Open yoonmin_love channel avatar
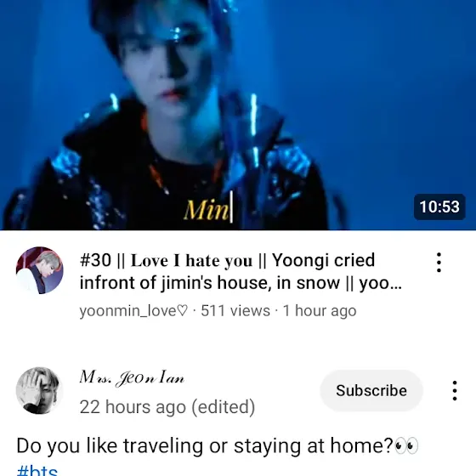Image resolution: width=476 pixels, height=476 pixels. [39, 270]
